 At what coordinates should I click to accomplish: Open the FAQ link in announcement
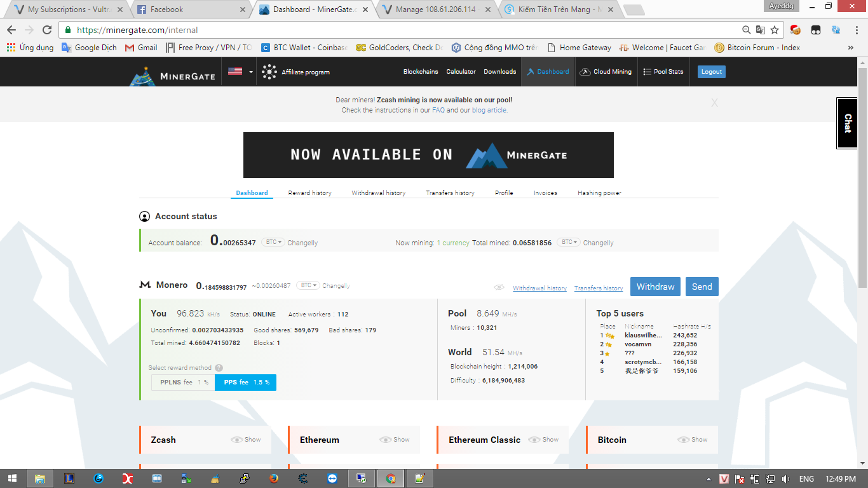click(438, 110)
